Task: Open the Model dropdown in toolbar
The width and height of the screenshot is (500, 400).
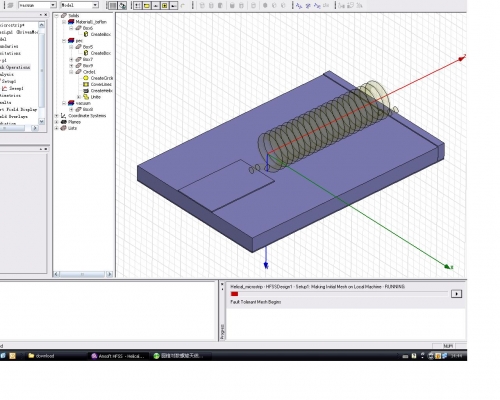Action: tap(95, 5)
